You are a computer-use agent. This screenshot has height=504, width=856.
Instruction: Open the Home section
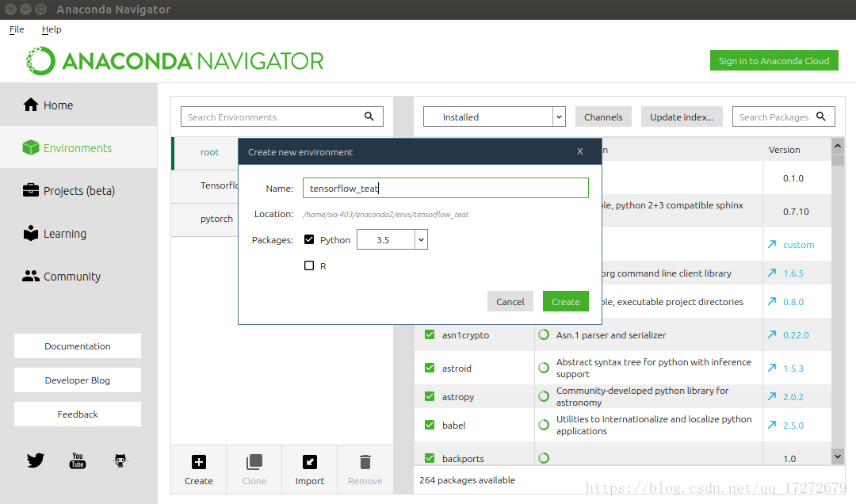pyautogui.click(x=78, y=105)
